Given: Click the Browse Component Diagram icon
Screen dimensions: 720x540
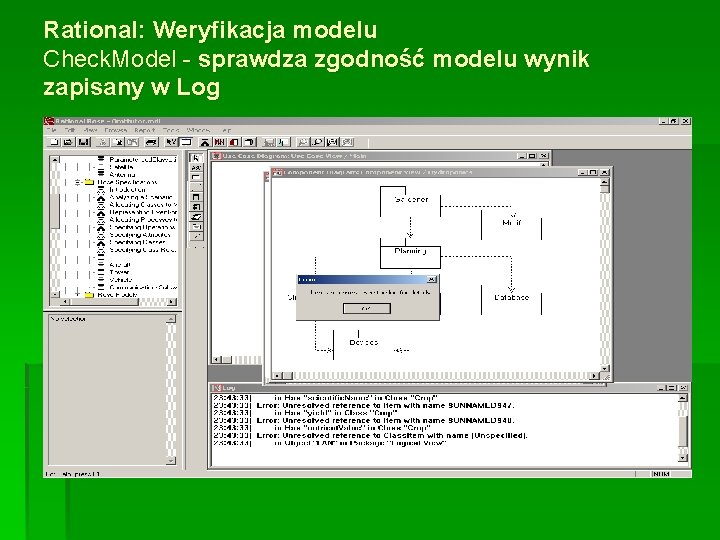Looking at the screenshot, I should 234,142.
